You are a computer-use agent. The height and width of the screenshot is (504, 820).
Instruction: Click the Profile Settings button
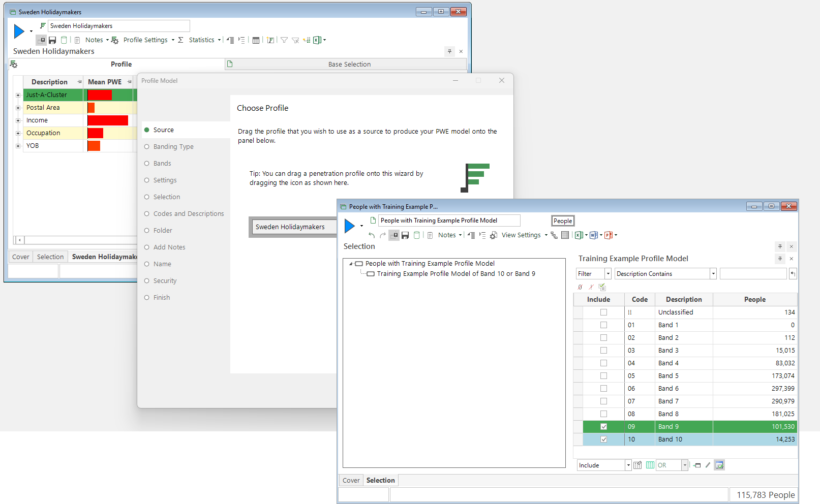tap(145, 40)
